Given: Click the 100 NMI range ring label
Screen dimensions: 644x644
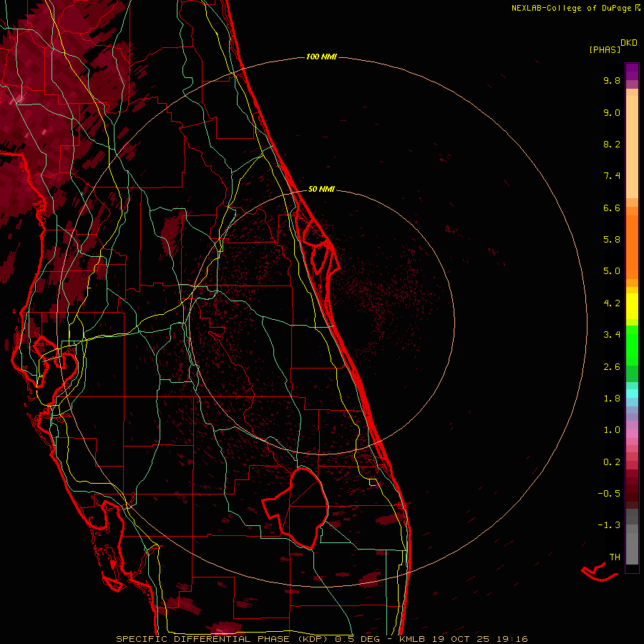Looking at the screenshot, I should (x=321, y=57).
